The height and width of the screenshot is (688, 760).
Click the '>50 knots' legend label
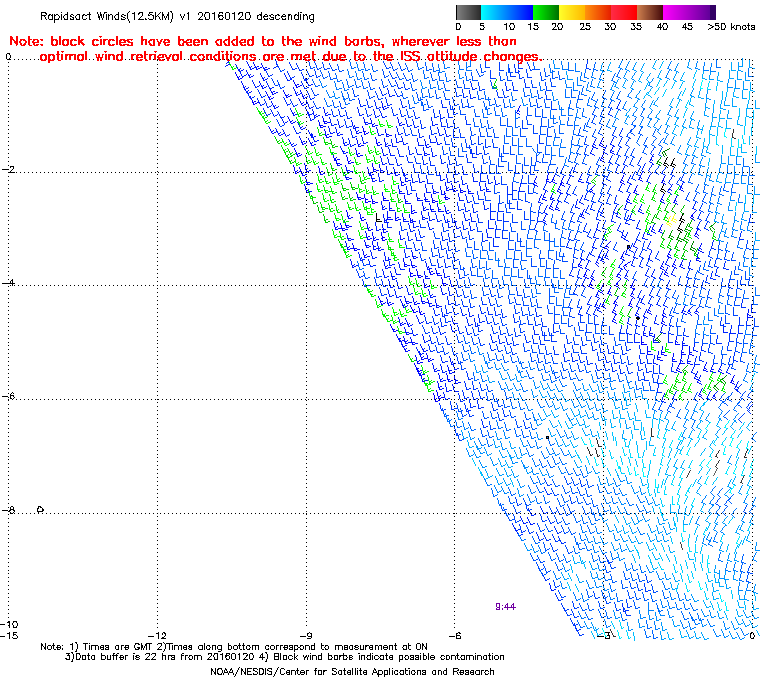[x=731, y=27]
